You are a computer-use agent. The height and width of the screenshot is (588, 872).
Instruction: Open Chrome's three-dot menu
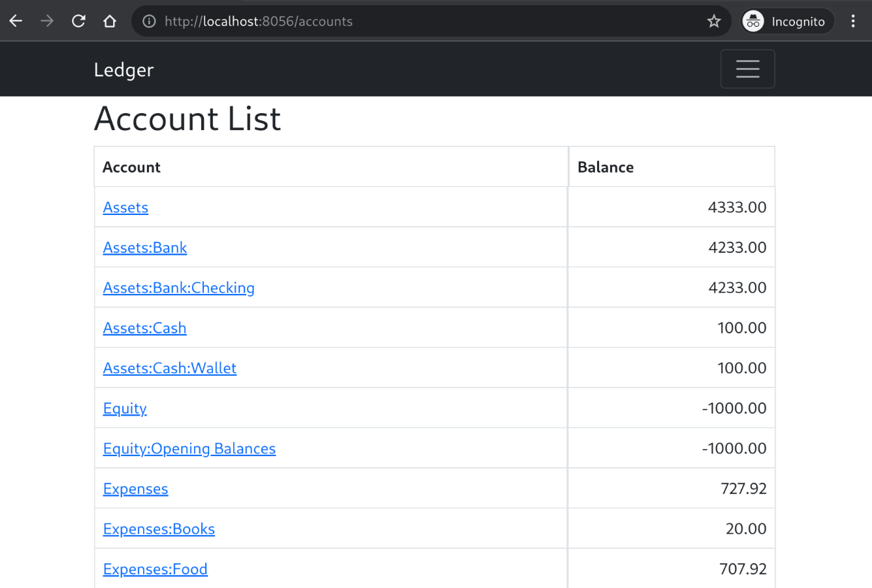pyautogui.click(x=854, y=20)
